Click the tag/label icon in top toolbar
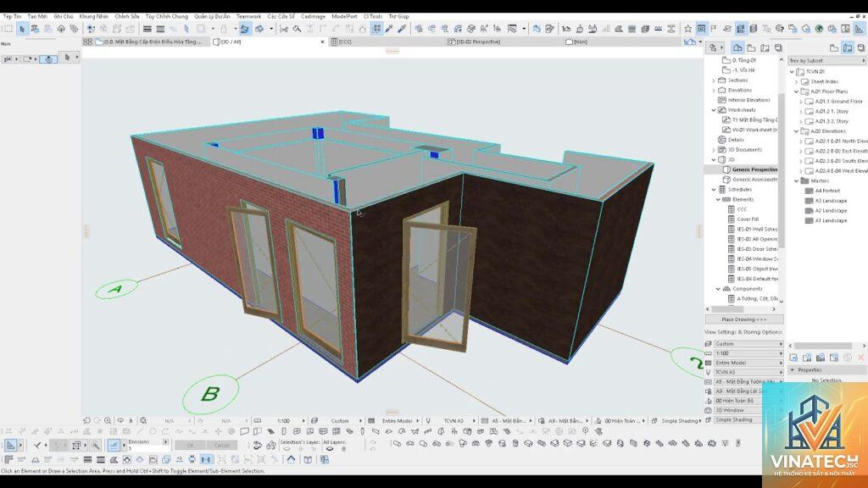The height and width of the screenshot is (488, 868). click(x=74, y=29)
